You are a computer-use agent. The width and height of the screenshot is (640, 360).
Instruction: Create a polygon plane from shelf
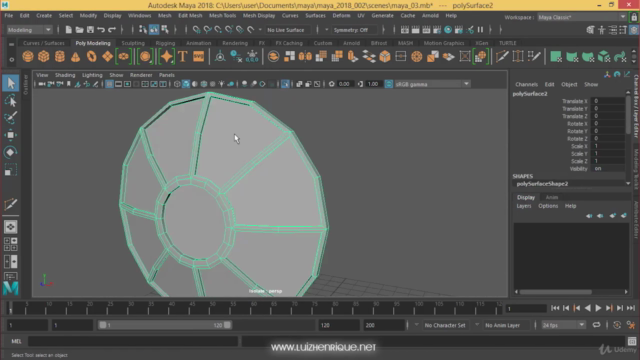click(107, 56)
